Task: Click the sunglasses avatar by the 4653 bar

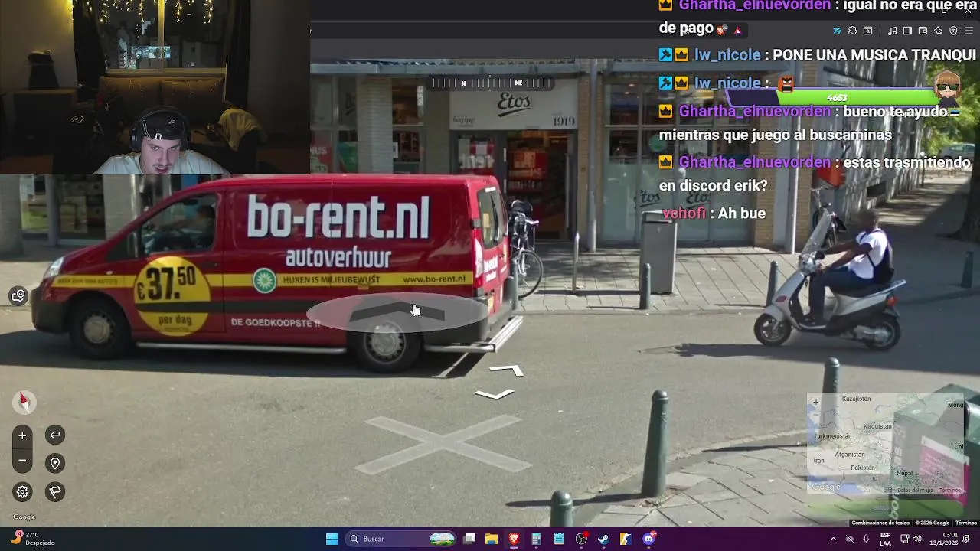Action: (x=948, y=90)
